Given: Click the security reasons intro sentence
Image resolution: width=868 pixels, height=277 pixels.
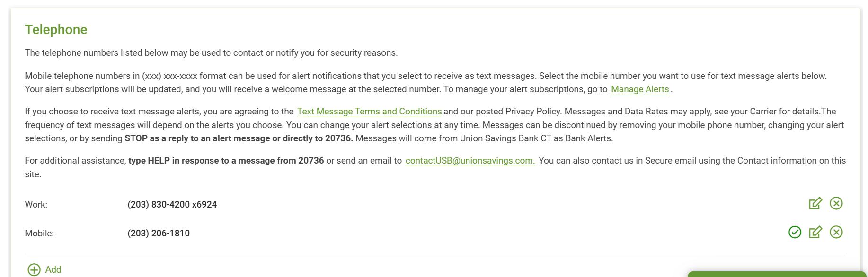Looking at the screenshot, I should [211, 53].
